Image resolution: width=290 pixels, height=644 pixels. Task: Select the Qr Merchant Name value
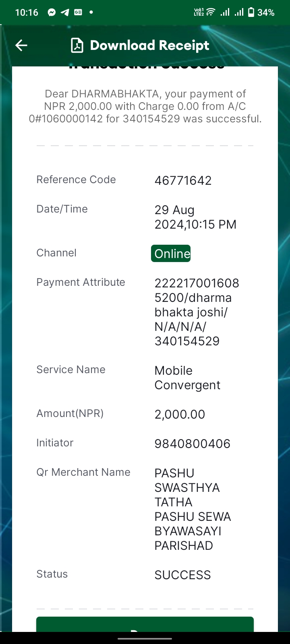point(193,509)
